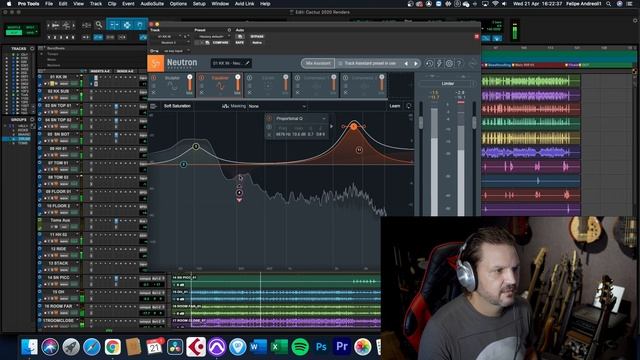Screen dimensions: 640x360
Task: Open Spotify from the dock
Action: (x=300, y=347)
